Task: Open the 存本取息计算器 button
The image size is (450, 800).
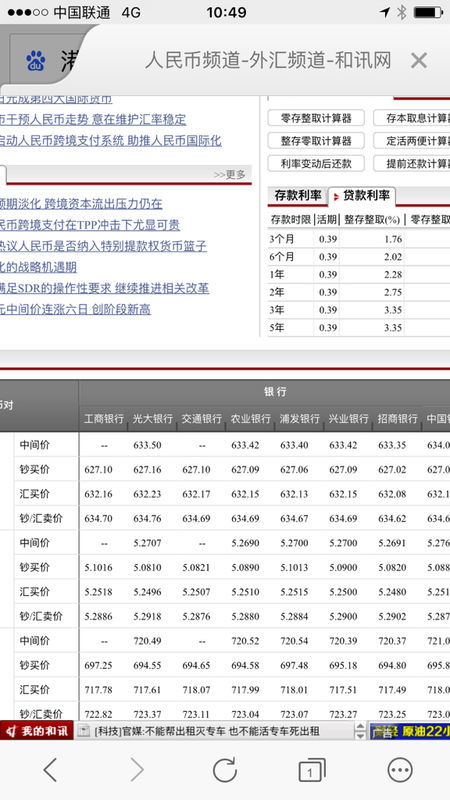Action: [412, 118]
